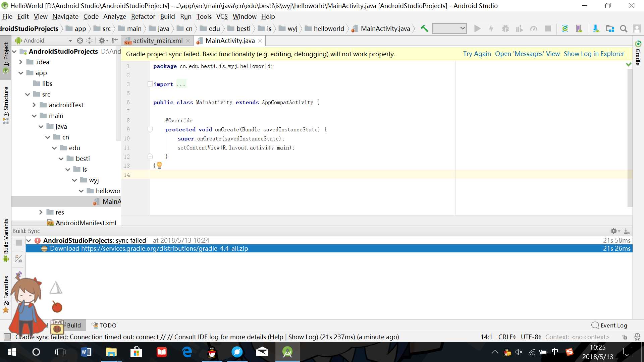Click the Stop square icon in toolbar

(548, 29)
